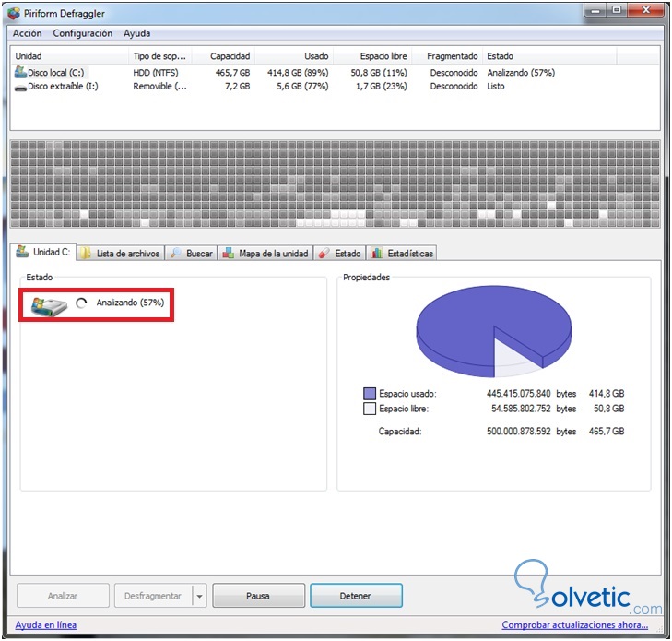Select the Disco extraíble (I:) drive icon

click(x=20, y=88)
